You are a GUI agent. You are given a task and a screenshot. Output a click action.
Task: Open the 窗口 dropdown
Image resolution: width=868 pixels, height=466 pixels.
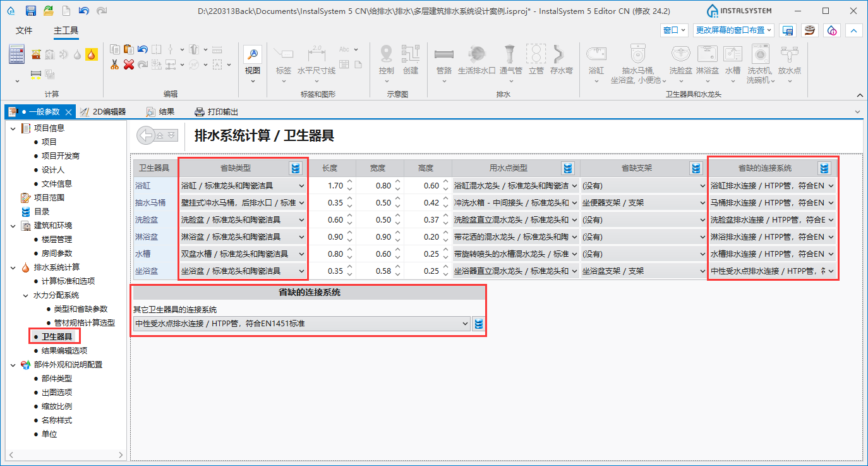(675, 30)
